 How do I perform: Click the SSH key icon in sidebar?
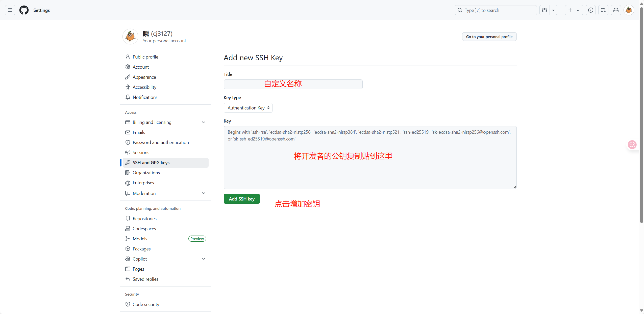[128, 162]
